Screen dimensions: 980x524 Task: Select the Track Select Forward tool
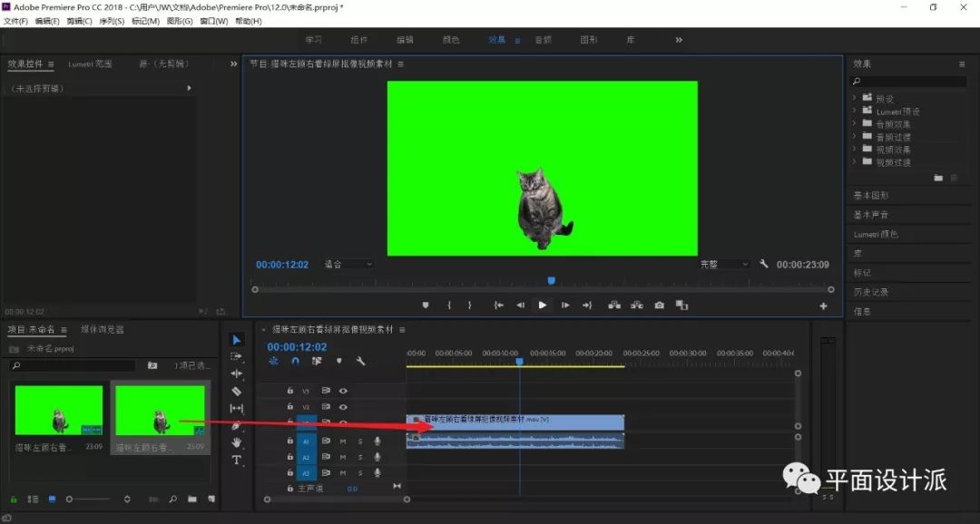click(237, 356)
